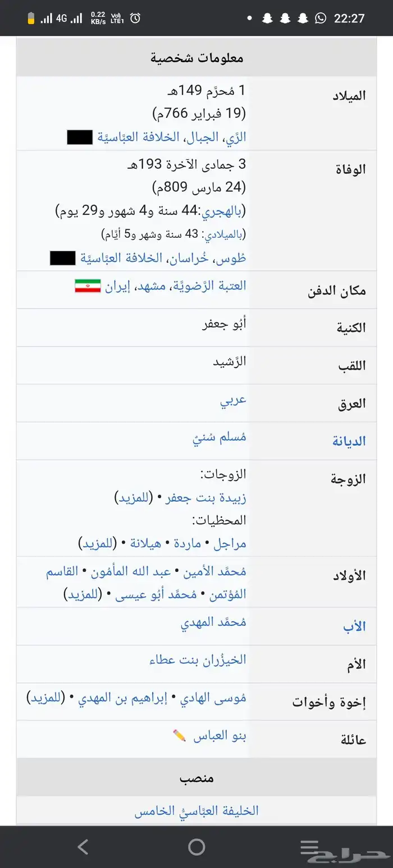Follow the الخيزُران بنت عطاء link

pos(198,660)
